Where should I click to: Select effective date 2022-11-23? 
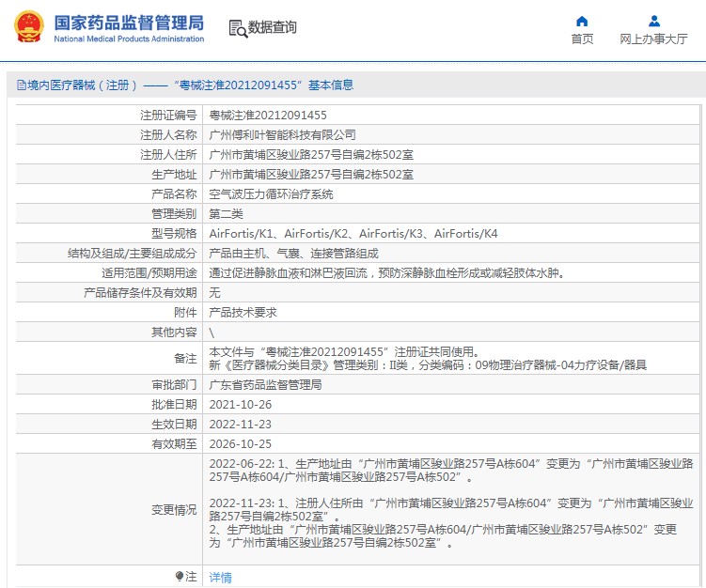tap(241, 425)
